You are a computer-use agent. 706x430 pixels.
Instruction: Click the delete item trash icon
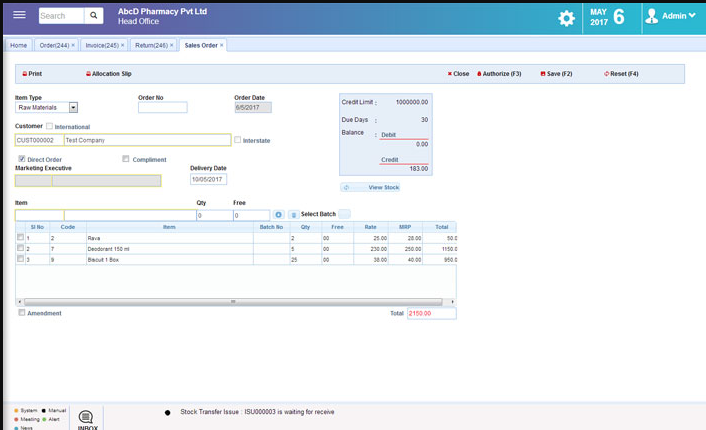pyautogui.click(x=293, y=215)
